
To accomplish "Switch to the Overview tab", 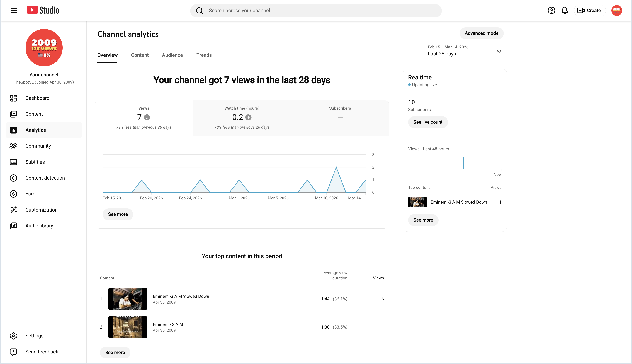I will 107,55.
